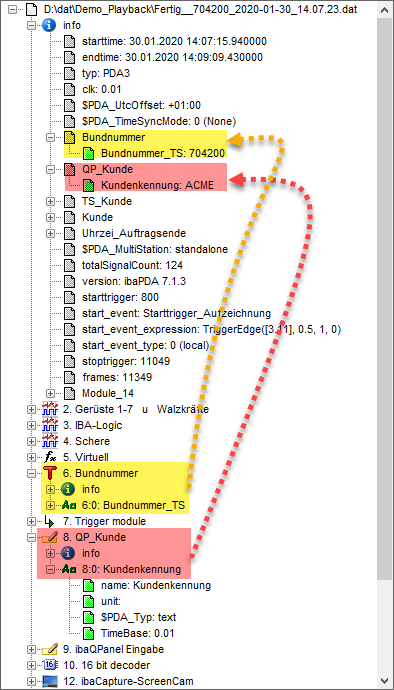
Task: Click the Trigger module arrow icon
Action: pyautogui.click(x=51, y=521)
